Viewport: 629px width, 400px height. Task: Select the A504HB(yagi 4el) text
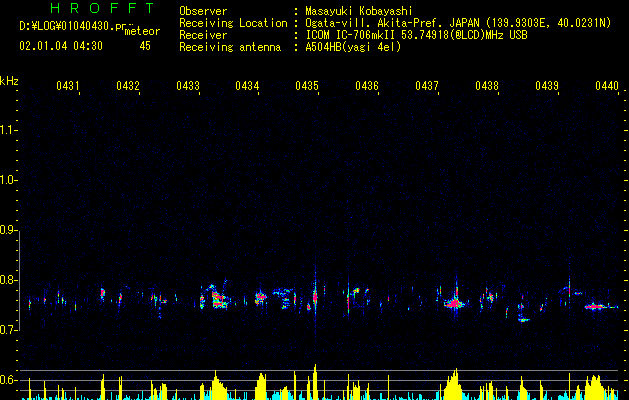pos(353,47)
